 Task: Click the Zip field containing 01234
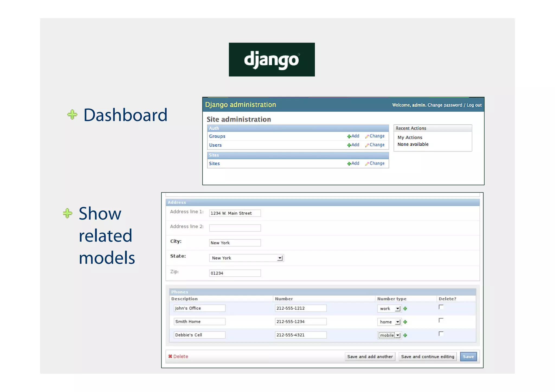click(235, 273)
